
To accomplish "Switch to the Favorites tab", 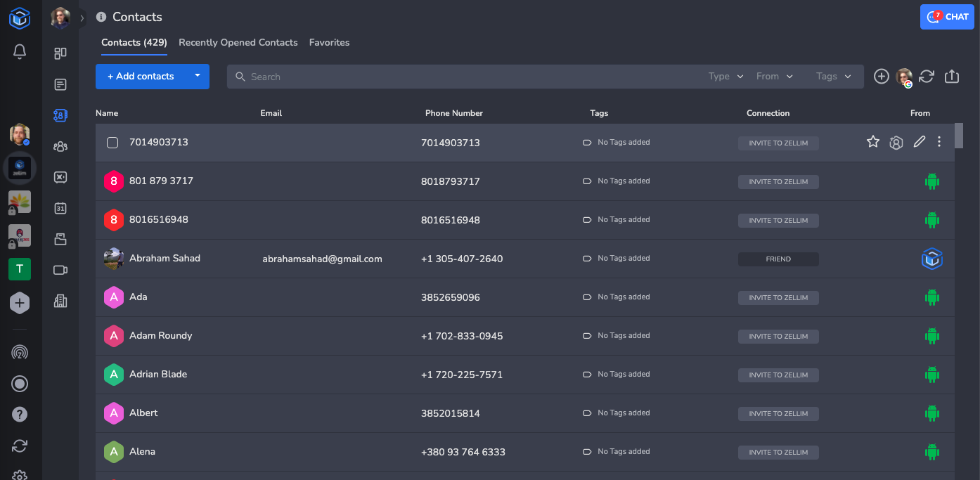I will click(329, 42).
